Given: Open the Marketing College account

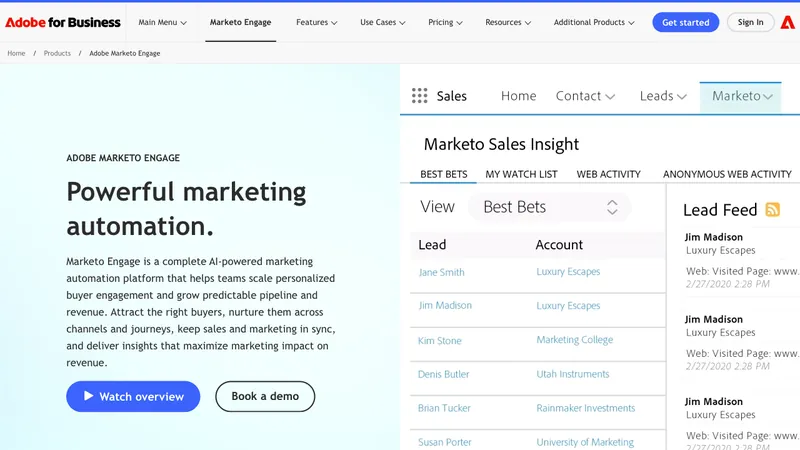Looking at the screenshot, I should pyautogui.click(x=574, y=340).
